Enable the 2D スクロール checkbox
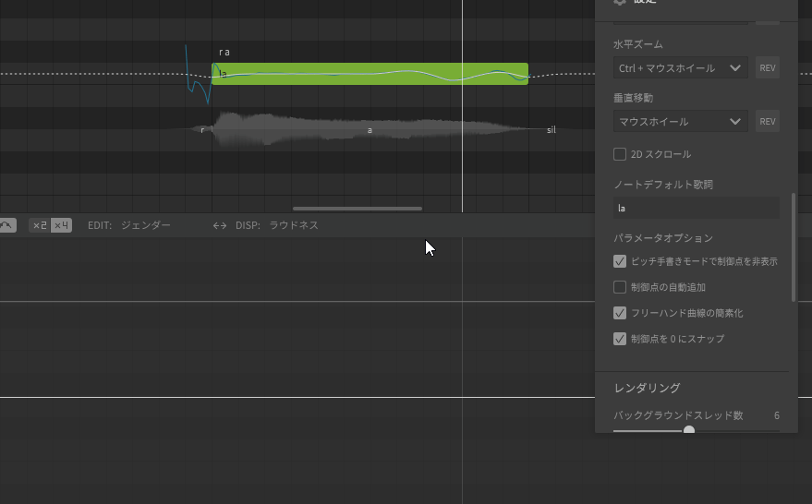Screen dimensions: 812x504 pyautogui.click(x=620, y=154)
